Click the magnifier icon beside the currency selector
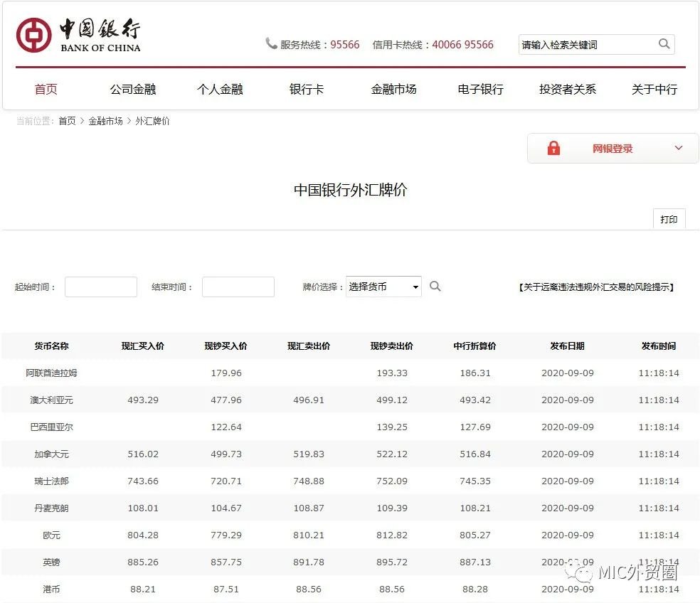The image size is (700, 603). (435, 287)
